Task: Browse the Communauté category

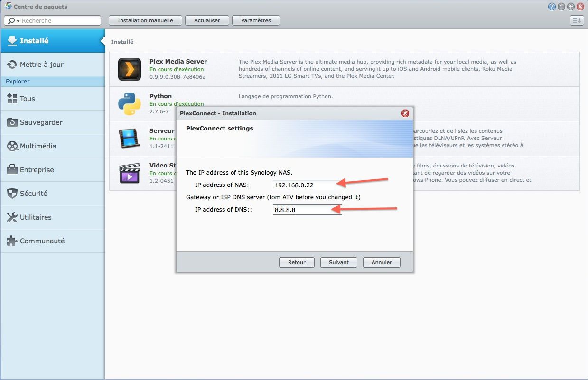Action: tap(53, 241)
